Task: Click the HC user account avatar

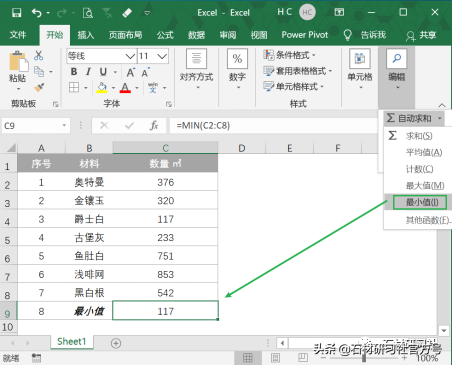Action: [307, 13]
